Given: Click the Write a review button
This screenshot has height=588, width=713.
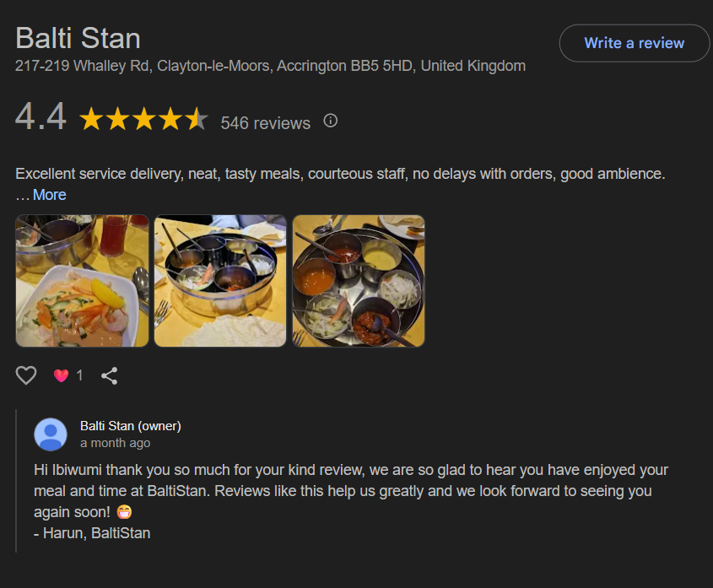Looking at the screenshot, I should pyautogui.click(x=635, y=43).
